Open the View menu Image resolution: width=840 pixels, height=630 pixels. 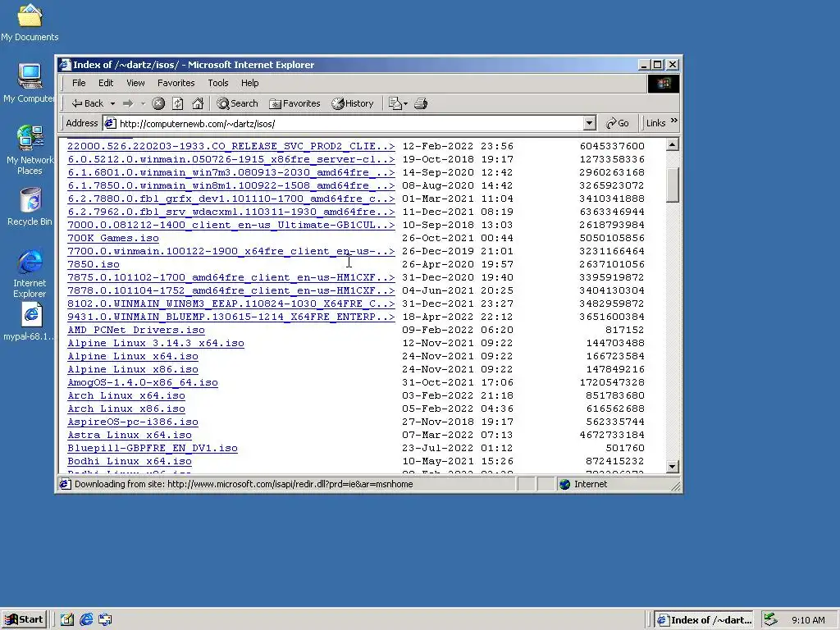pos(135,83)
